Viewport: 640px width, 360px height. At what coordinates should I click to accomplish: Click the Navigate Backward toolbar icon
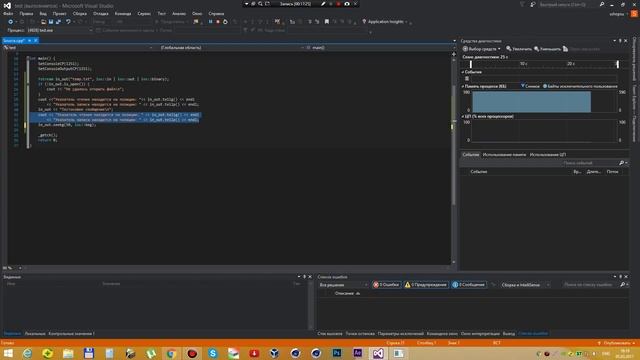point(11,22)
